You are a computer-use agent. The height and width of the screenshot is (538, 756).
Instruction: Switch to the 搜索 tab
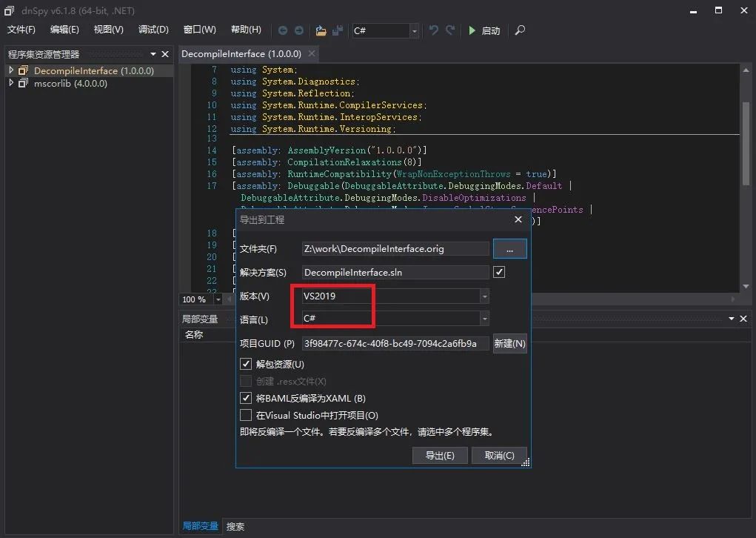pos(235,526)
